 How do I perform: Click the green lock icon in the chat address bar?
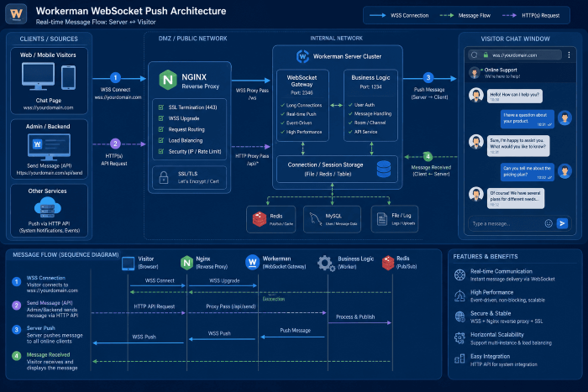(486, 55)
